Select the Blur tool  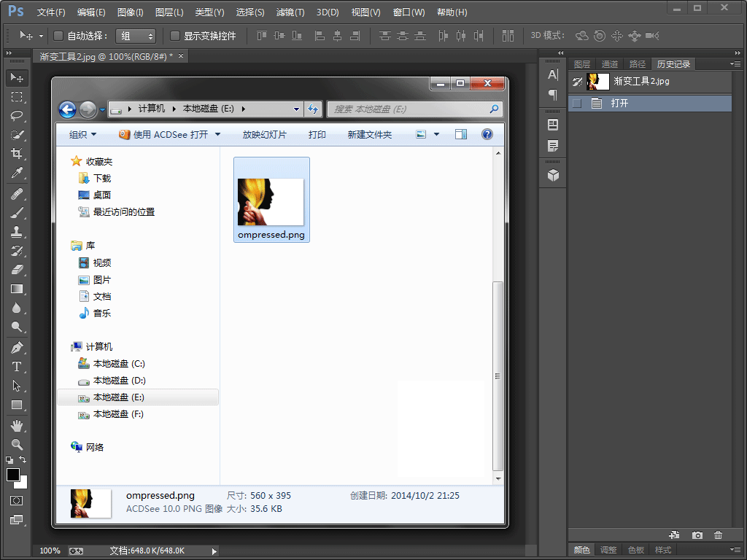coord(17,308)
